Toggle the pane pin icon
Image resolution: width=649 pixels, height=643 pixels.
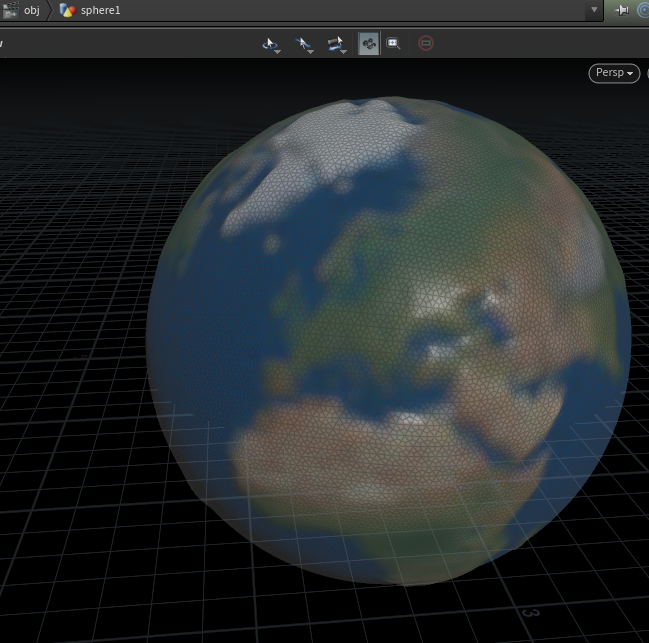click(622, 10)
